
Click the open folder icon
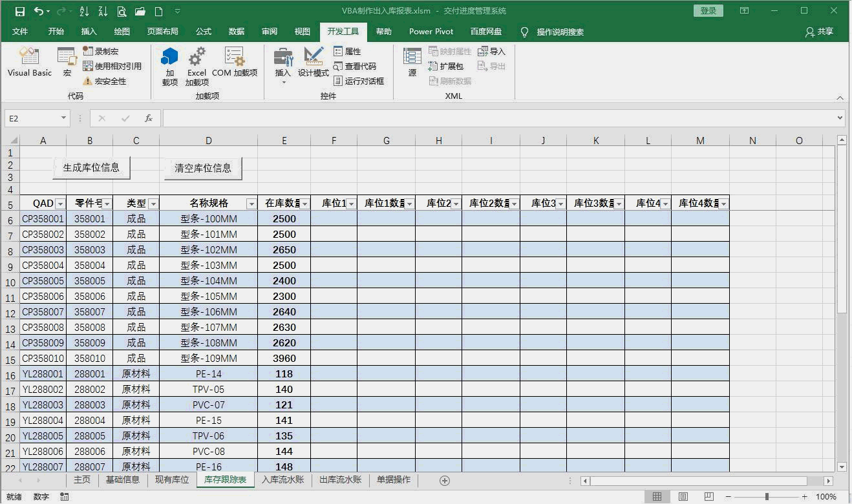[140, 11]
